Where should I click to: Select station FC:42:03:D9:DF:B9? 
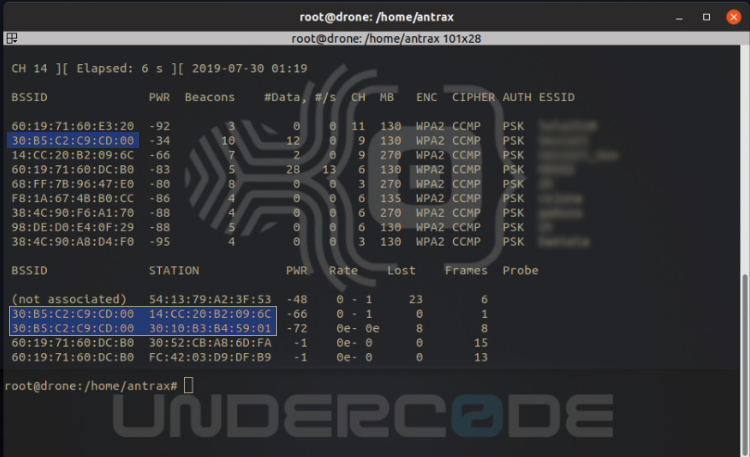click(210, 357)
